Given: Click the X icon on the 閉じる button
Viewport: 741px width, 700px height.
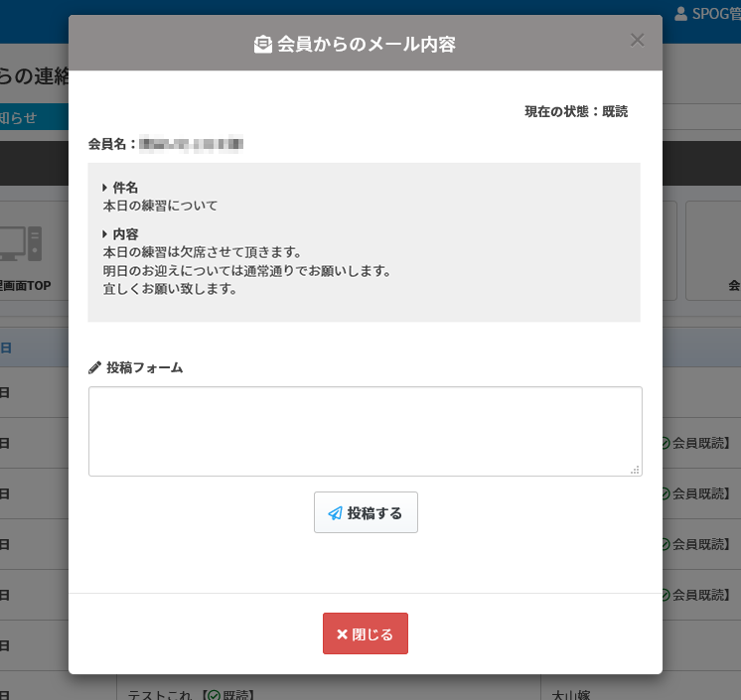Looking at the screenshot, I should (342, 634).
